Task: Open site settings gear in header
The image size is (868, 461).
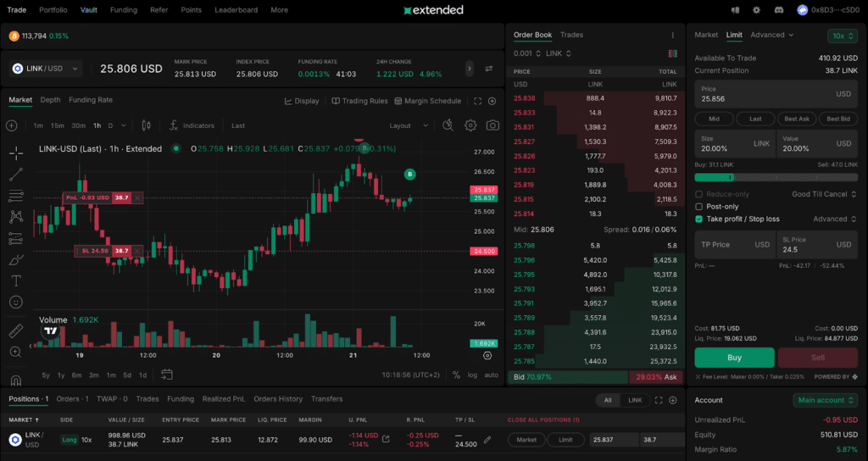Action: click(x=757, y=10)
